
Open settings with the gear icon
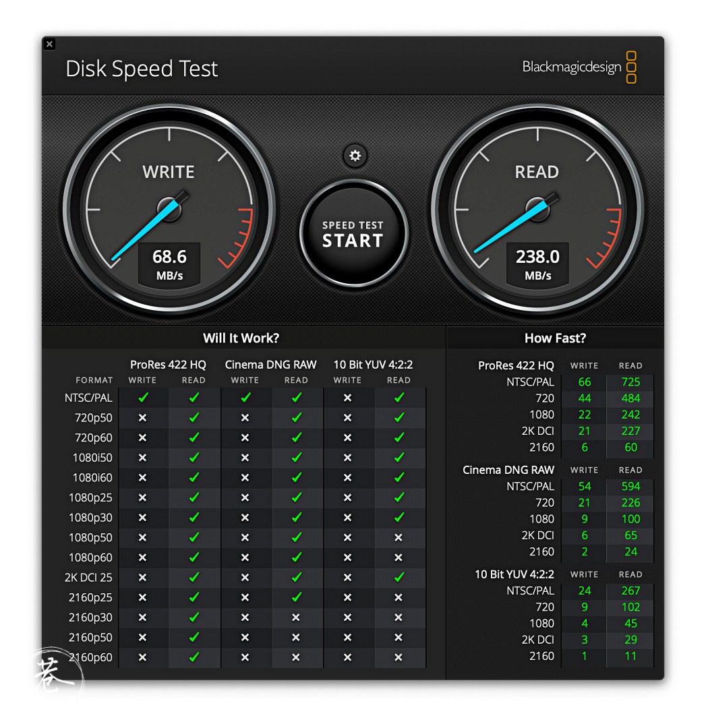(x=355, y=156)
